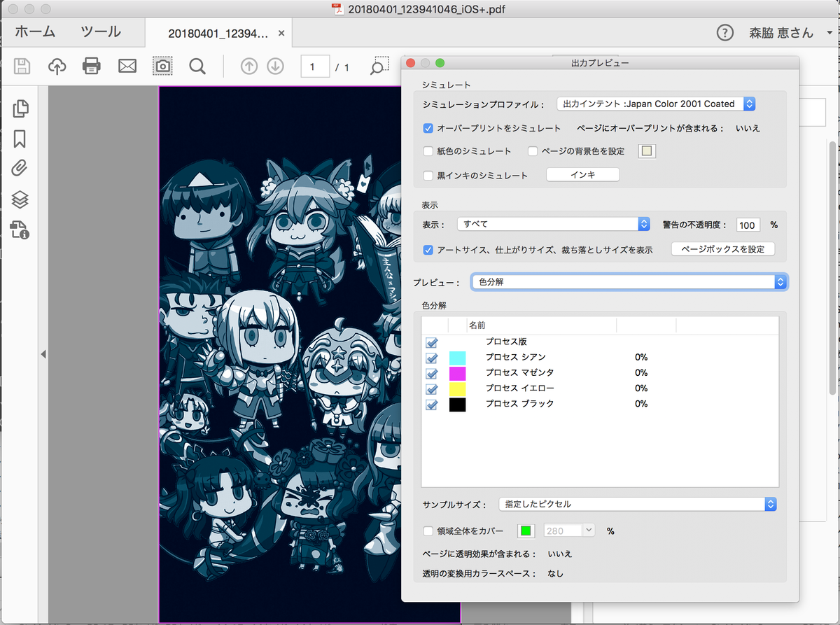Toggle プロセス イエロー checkbox
840x625 pixels.
pos(432,389)
